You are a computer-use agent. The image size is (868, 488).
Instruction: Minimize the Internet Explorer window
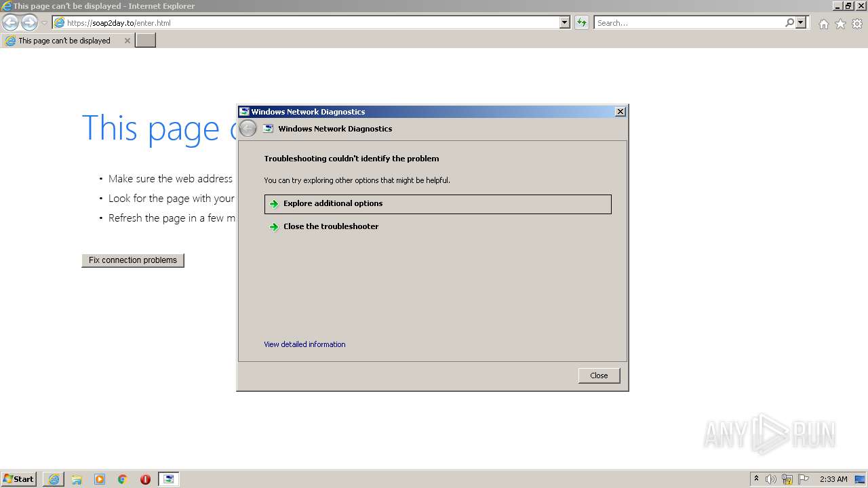837,6
